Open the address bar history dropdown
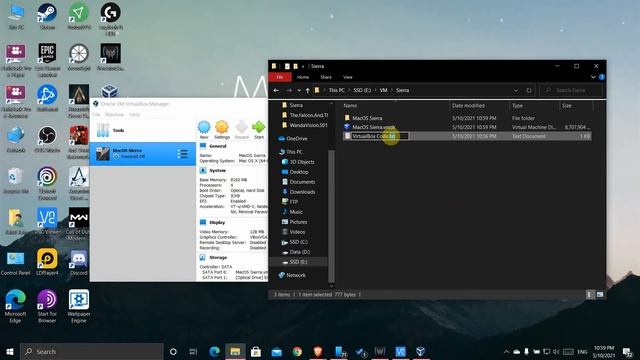640x360 pixels. point(516,90)
